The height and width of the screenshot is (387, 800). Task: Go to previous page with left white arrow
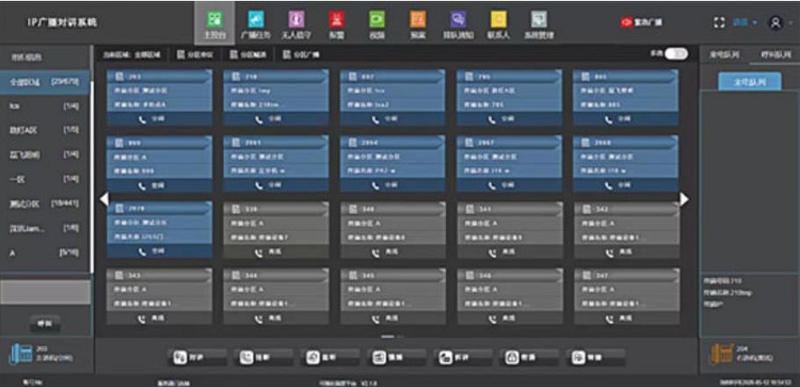(x=104, y=199)
